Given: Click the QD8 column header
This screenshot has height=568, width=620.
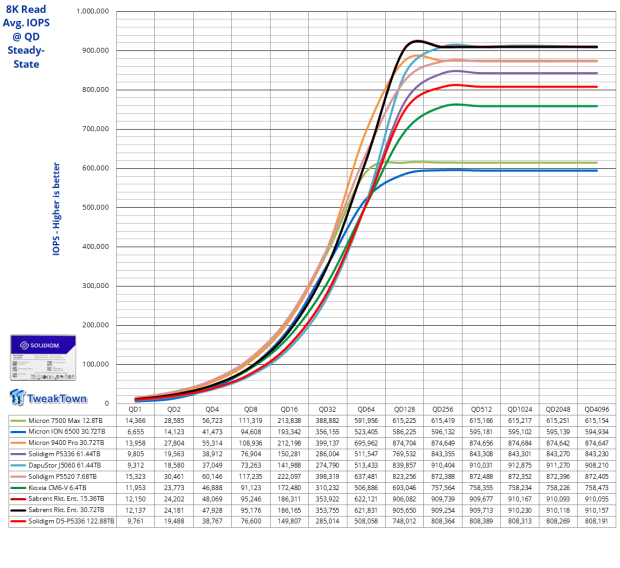Looking at the screenshot, I should point(250,409).
